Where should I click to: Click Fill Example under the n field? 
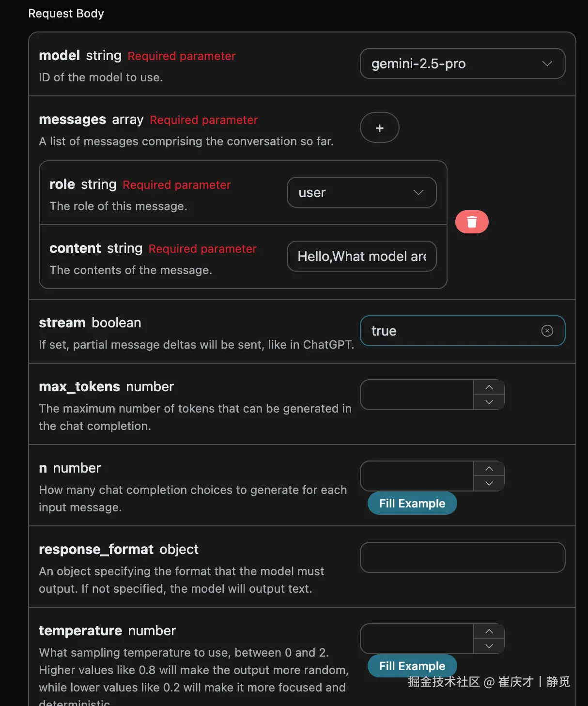click(x=412, y=504)
